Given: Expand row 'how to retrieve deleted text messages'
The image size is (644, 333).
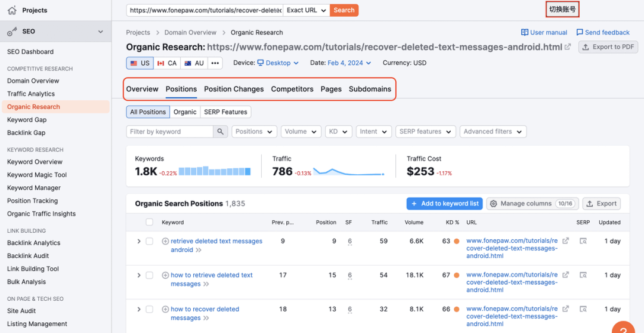Looking at the screenshot, I should (x=139, y=275).
